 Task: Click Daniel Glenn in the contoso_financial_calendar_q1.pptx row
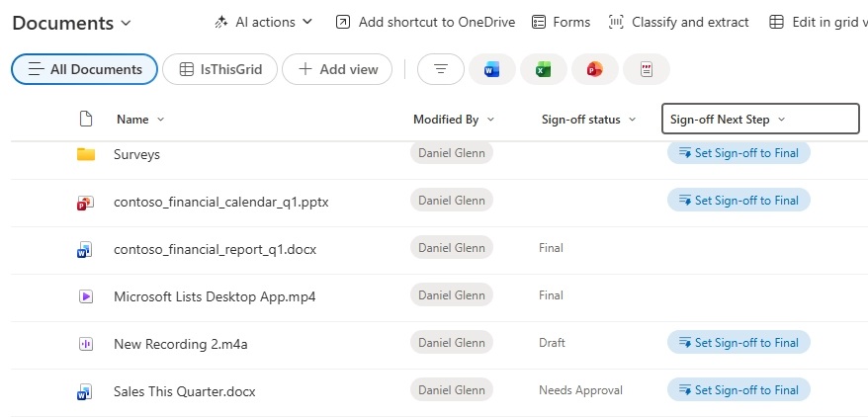(x=452, y=200)
